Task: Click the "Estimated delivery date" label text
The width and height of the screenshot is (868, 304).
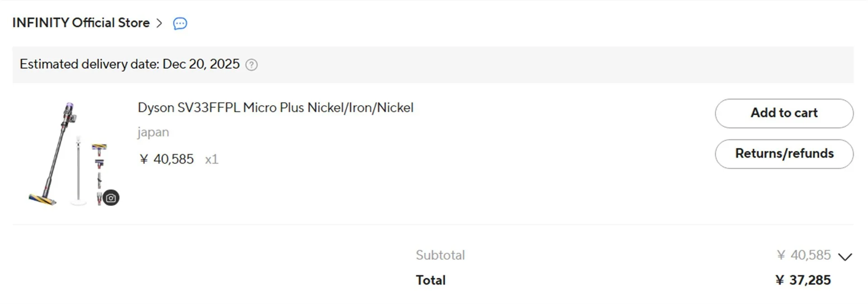Action: (89, 64)
